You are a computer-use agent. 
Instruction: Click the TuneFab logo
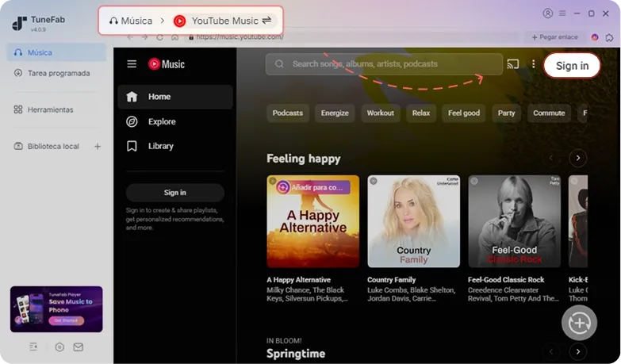(19, 23)
